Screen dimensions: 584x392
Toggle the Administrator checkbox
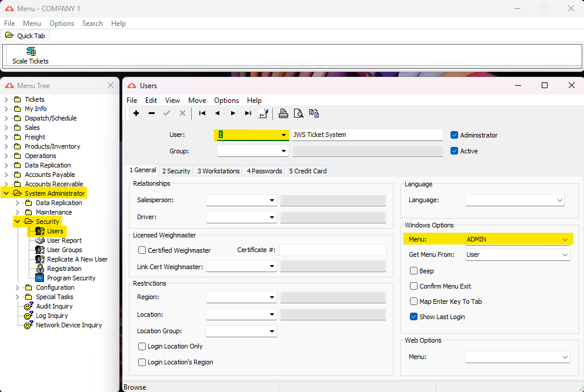click(454, 135)
